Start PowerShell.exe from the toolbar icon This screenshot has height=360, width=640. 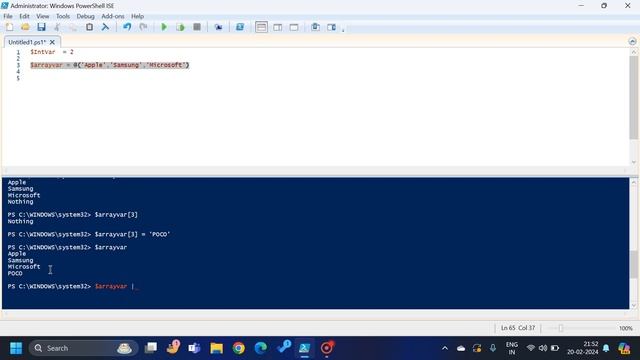(x=240, y=27)
